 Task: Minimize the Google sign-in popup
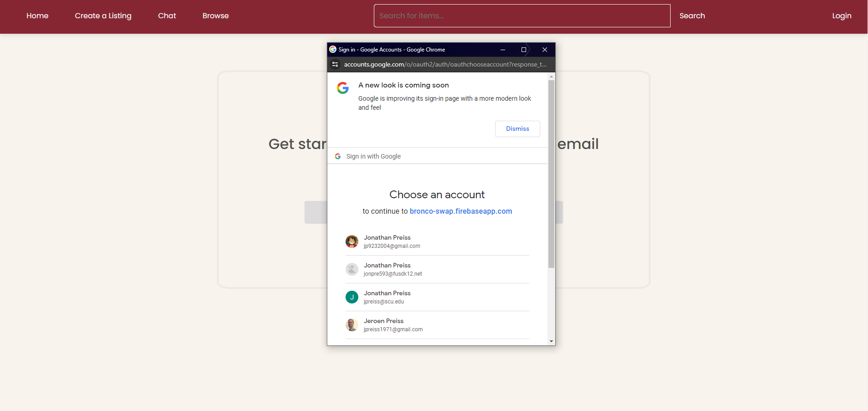[503, 50]
